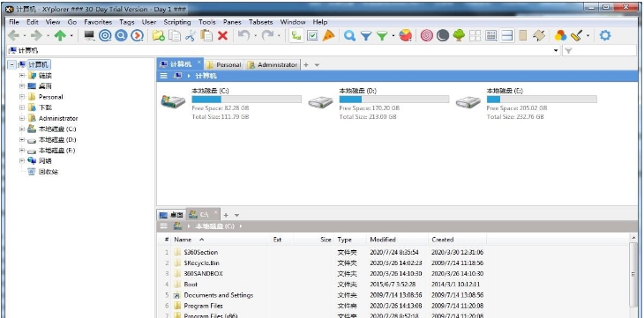Expand the 网络 tree node

(22, 161)
